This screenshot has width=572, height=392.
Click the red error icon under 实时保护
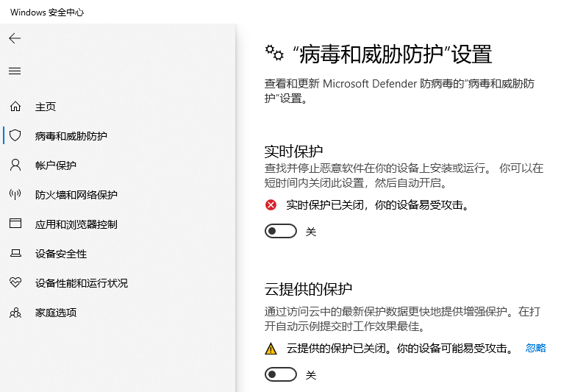(271, 205)
